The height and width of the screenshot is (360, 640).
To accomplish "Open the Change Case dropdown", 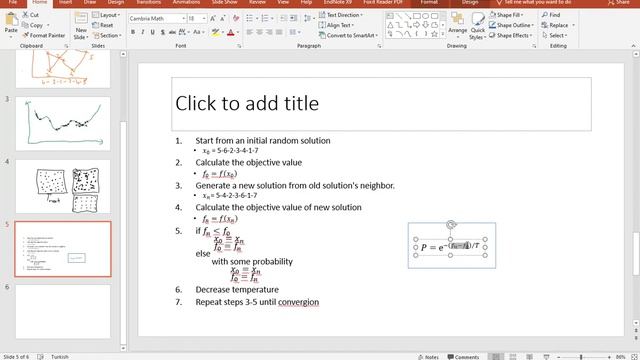I will [x=199, y=32].
